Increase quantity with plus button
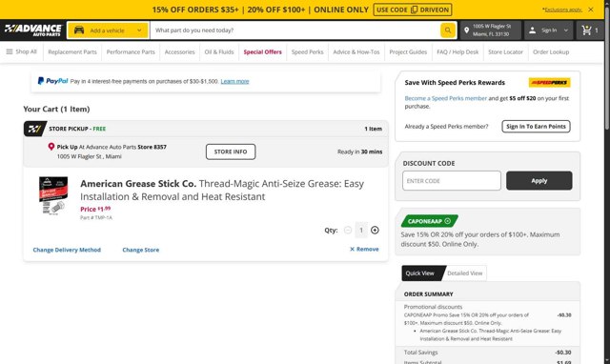Screen dimensions: 610x364 (375, 231)
